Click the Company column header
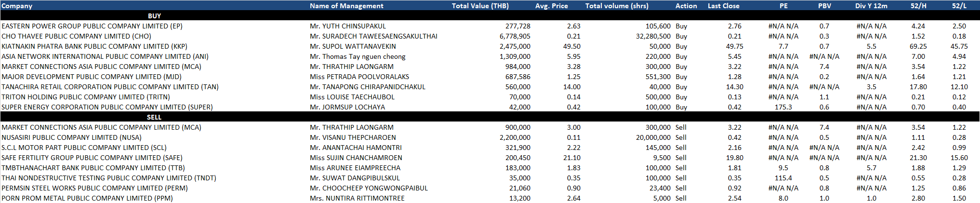The height and width of the screenshot is (203, 980). (x=17, y=6)
